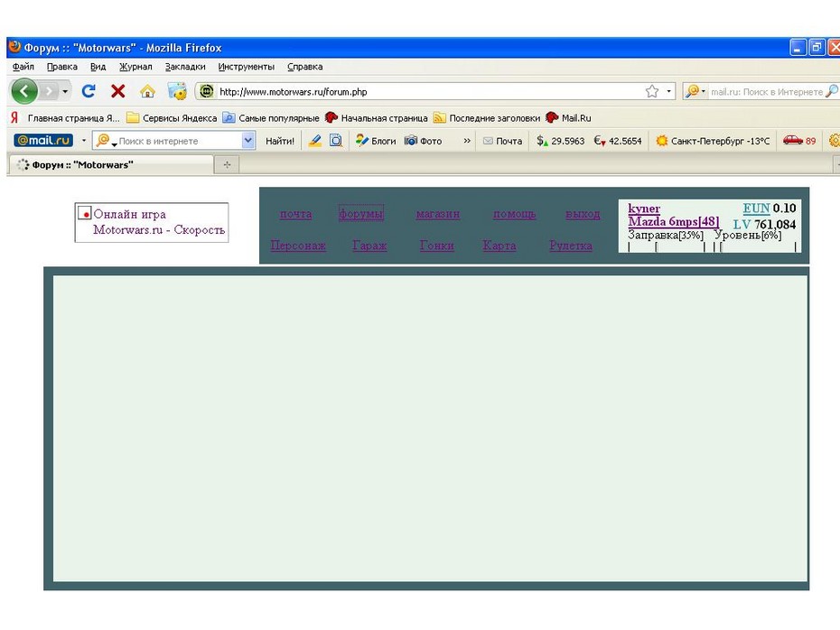Select the Форум Motorwars tab
The width and height of the screenshot is (840, 630).
[111, 165]
